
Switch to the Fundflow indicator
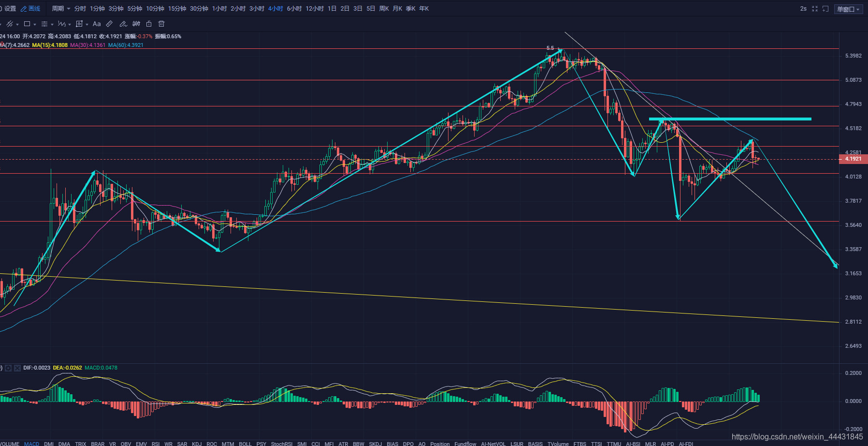(465, 444)
